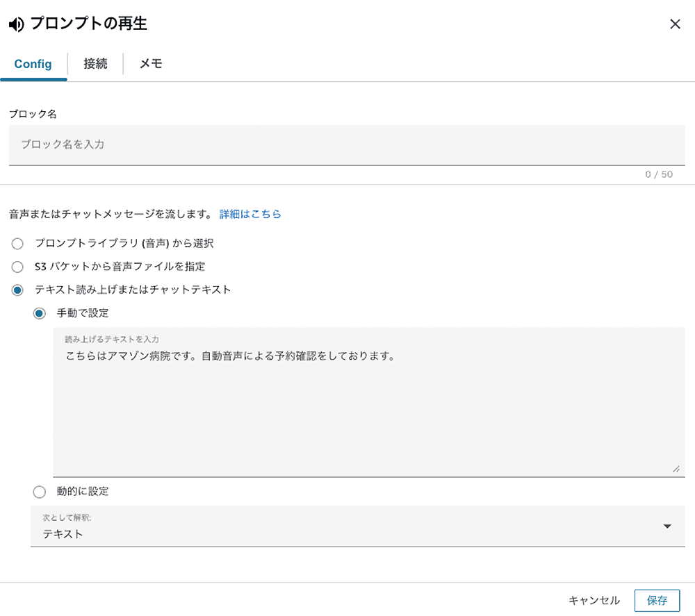Choose the 手動で設定 radio option

point(40,313)
